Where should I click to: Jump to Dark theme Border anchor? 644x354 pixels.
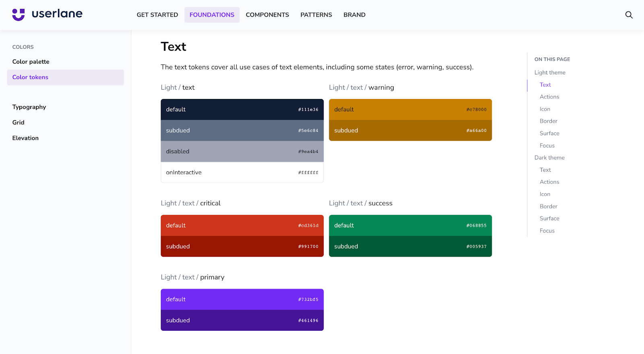point(548,206)
